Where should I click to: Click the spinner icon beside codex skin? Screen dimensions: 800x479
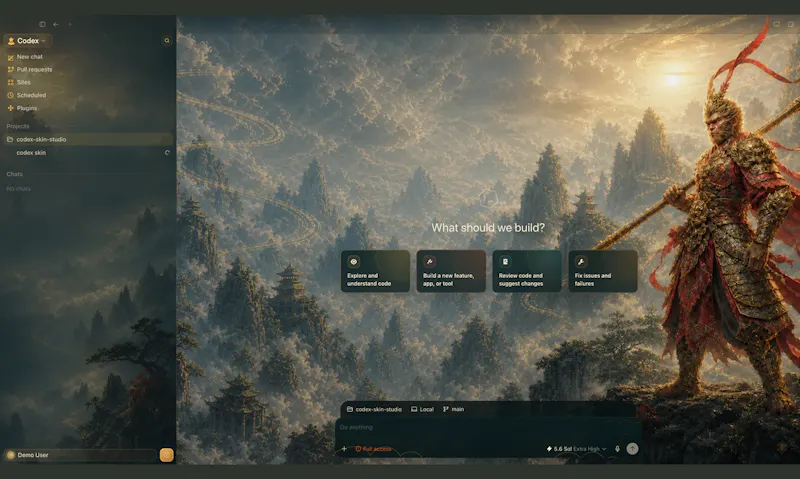[167, 153]
